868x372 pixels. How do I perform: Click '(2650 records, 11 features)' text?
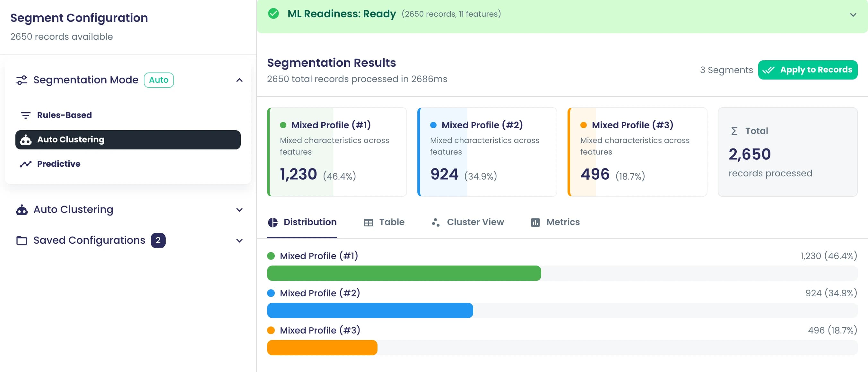pos(451,14)
